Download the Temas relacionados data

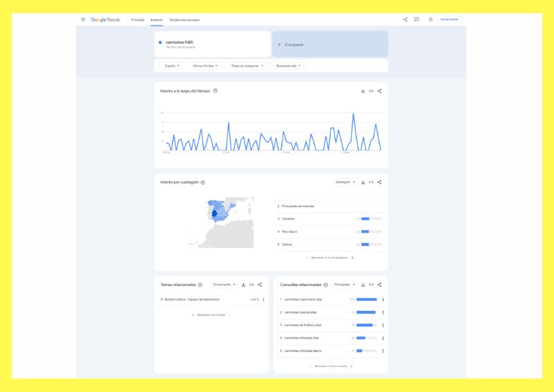(244, 285)
